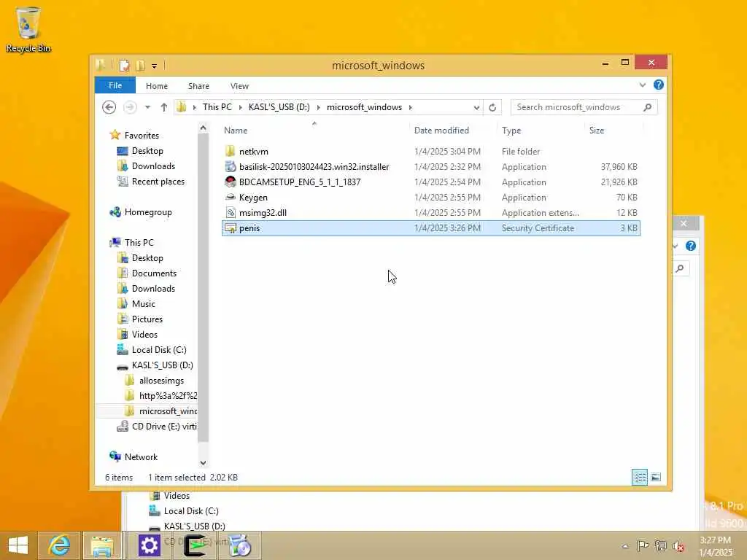The height and width of the screenshot is (560, 747).
Task: Select the basilisk installer application icon
Action: [230, 167]
